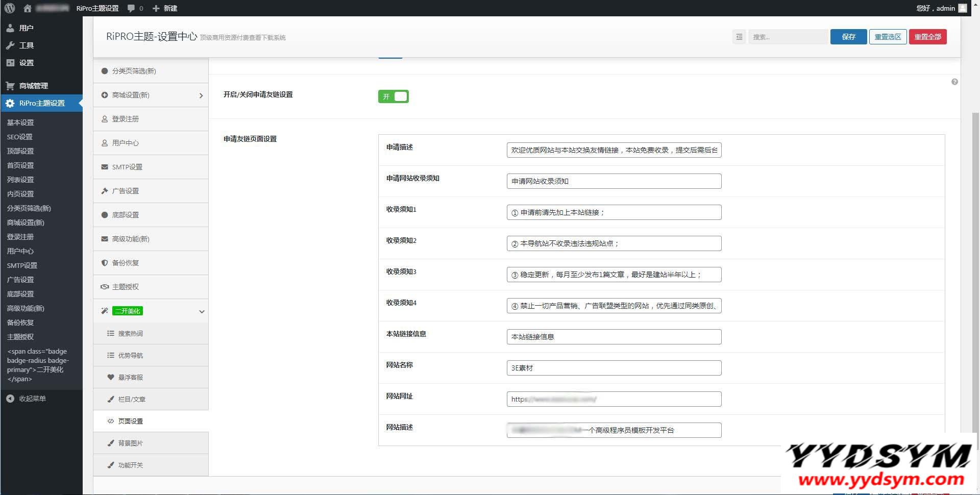Click the 重置选区 button

coord(888,37)
